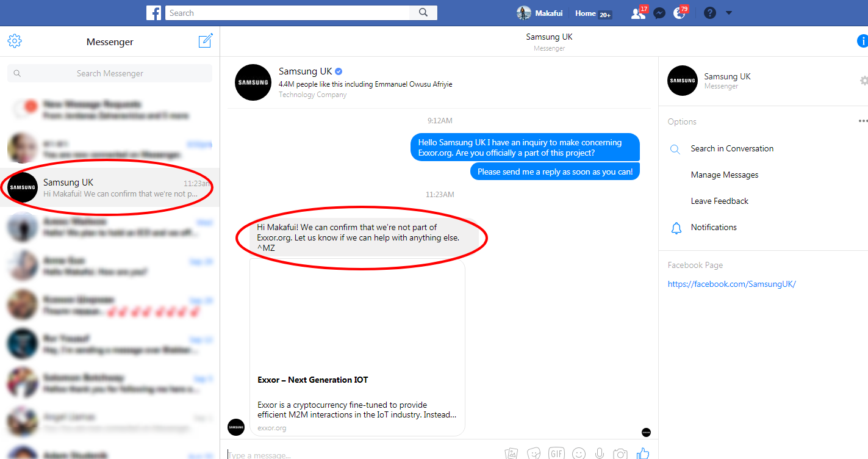Click the blue conversation information icon
The image size is (868, 459).
click(x=863, y=41)
